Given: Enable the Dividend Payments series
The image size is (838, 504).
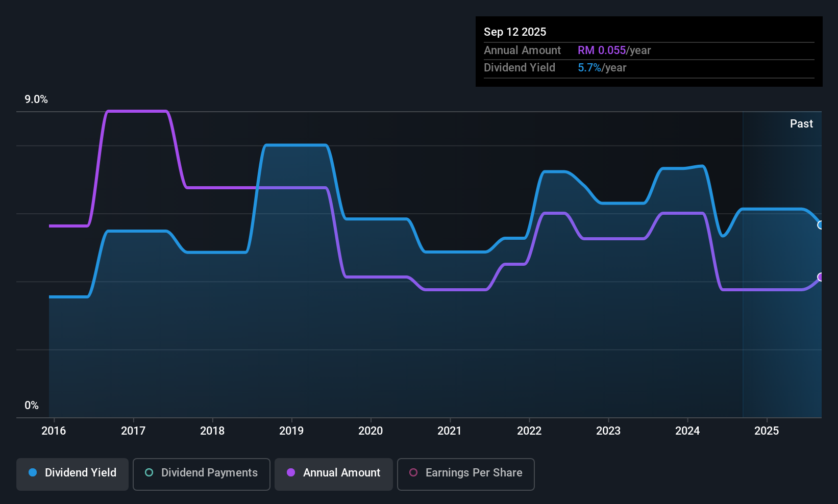Looking at the screenshot, I should (201, 473).
